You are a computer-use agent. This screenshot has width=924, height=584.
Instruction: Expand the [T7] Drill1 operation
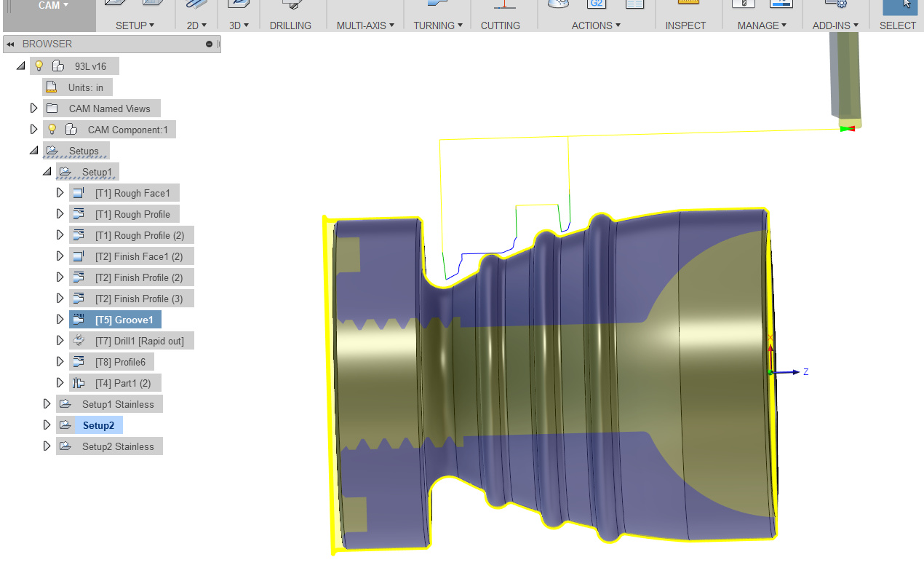click(x=60, y=341)
